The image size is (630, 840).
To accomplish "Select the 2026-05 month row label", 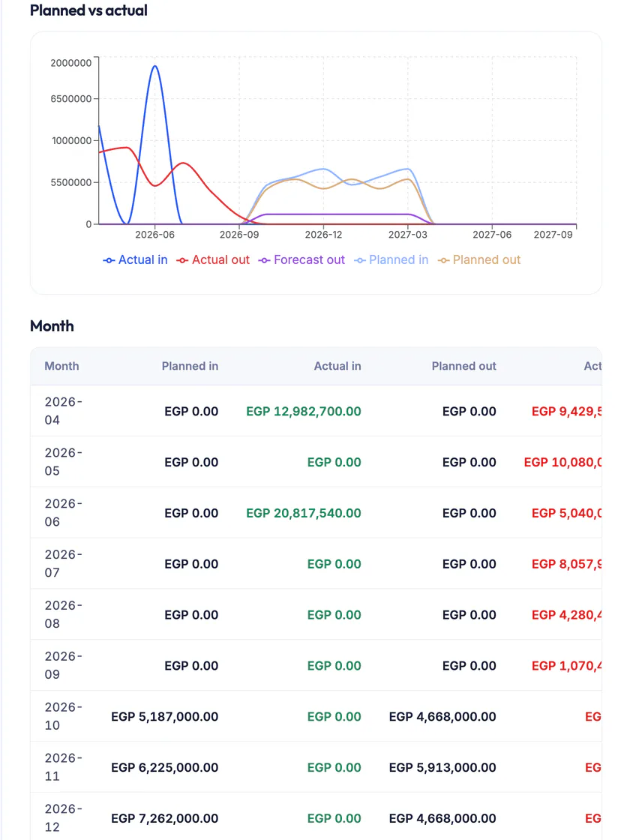I will [x=63, y=462].
